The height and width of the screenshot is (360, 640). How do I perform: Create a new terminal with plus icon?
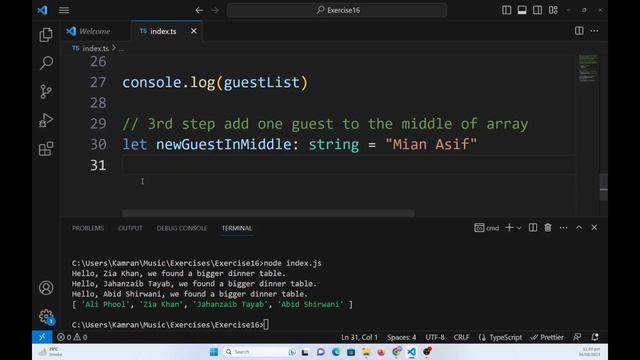coord(509,228)
